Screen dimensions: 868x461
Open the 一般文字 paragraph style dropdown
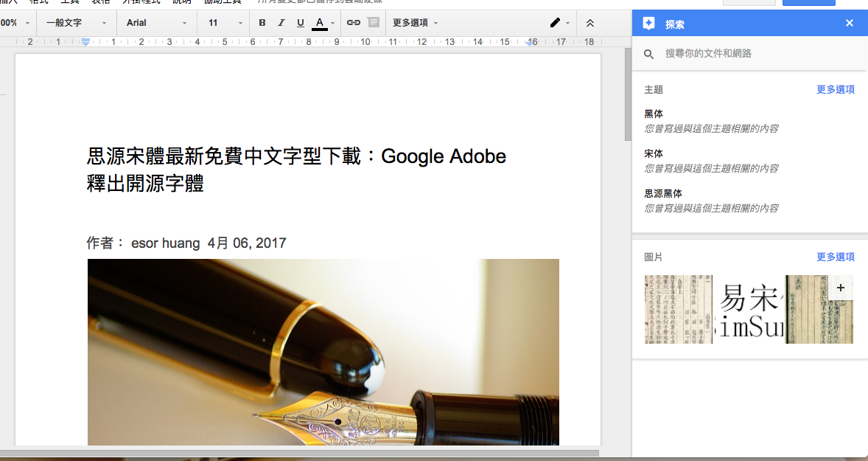[x=77, y=23]
